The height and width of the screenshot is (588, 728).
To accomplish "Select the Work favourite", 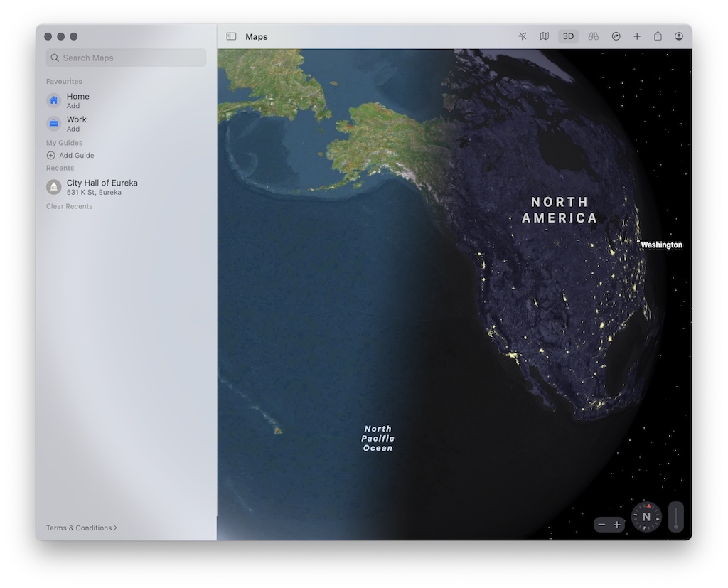I will [x=76, y=124].
